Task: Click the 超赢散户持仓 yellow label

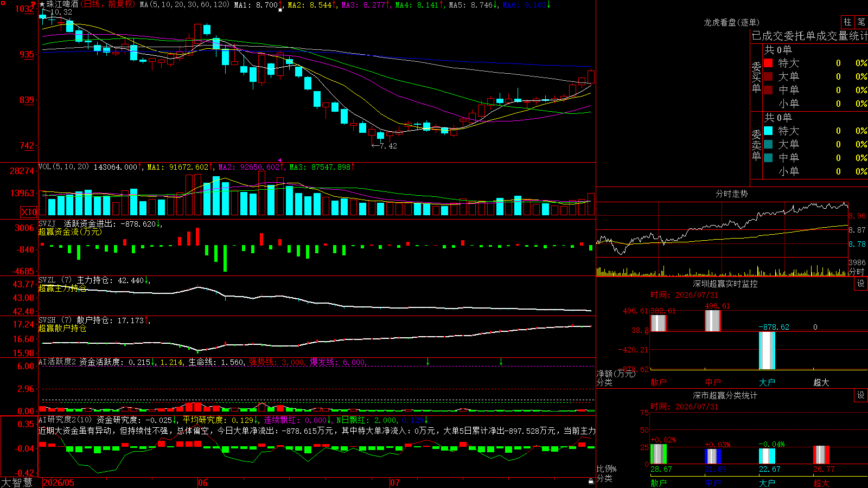Action: pos(62,328)
